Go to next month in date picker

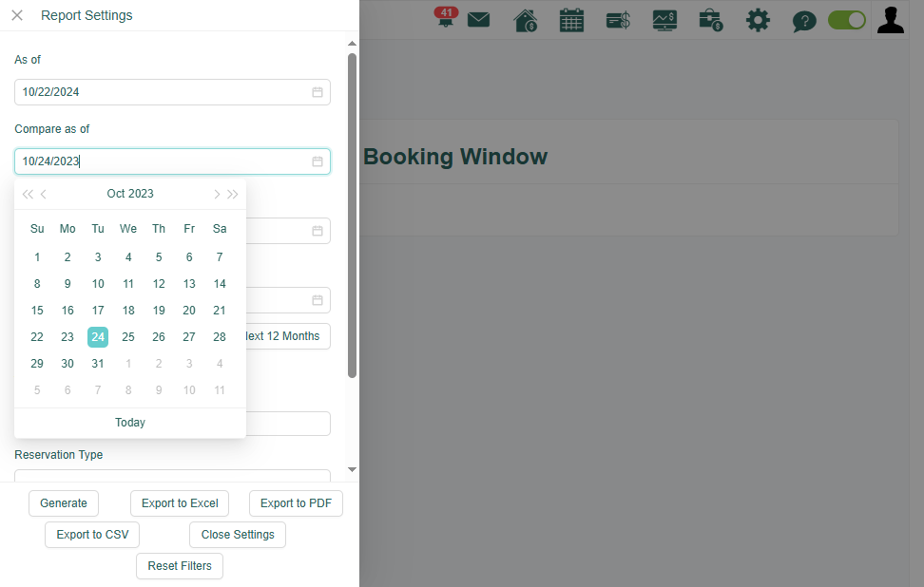[x=217, y=195]
